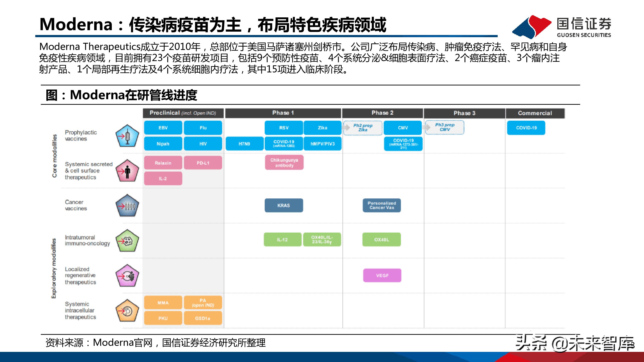Click the Prophylactic vaccines pentagon icon
The image size is (644, 362).
[x=127, y=136]
